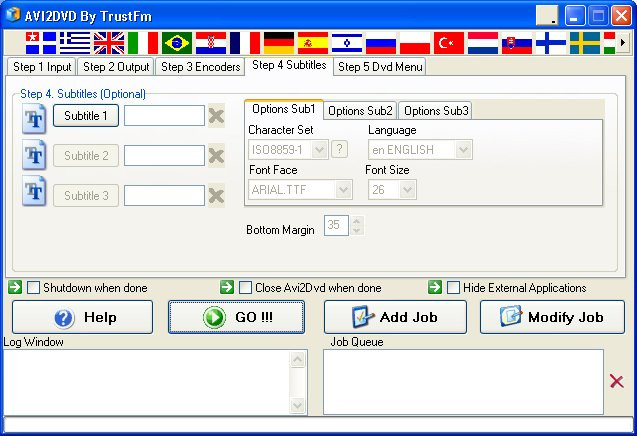Open the Font Size dropdown
Screen dimensions: 637x436
coord(407,190)
